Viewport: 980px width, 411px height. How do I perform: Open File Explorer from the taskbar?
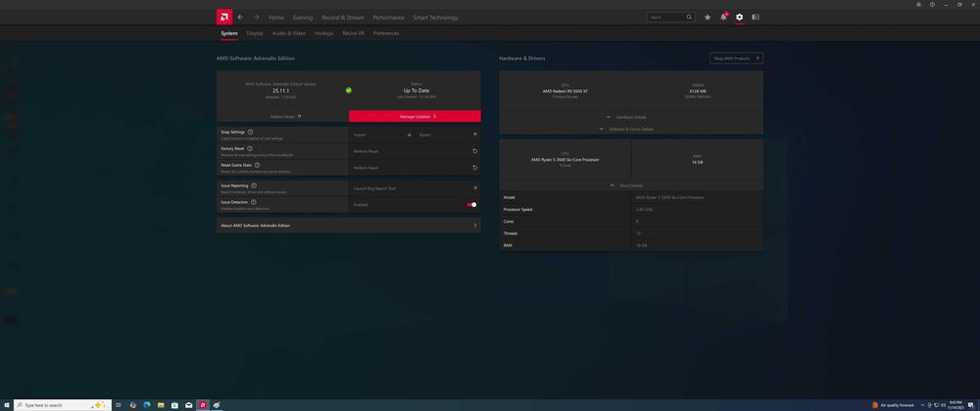point(161,405)
